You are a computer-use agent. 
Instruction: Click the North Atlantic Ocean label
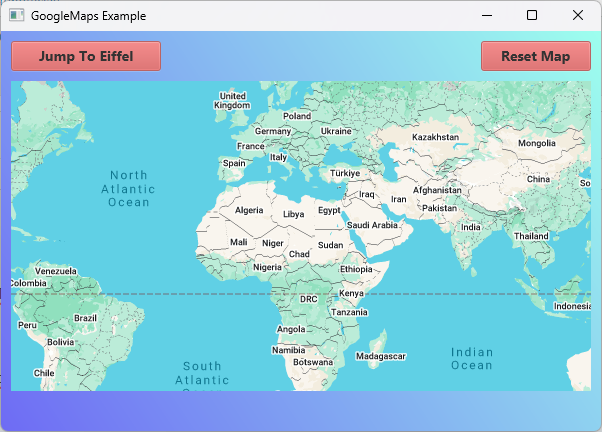(128, 189)
